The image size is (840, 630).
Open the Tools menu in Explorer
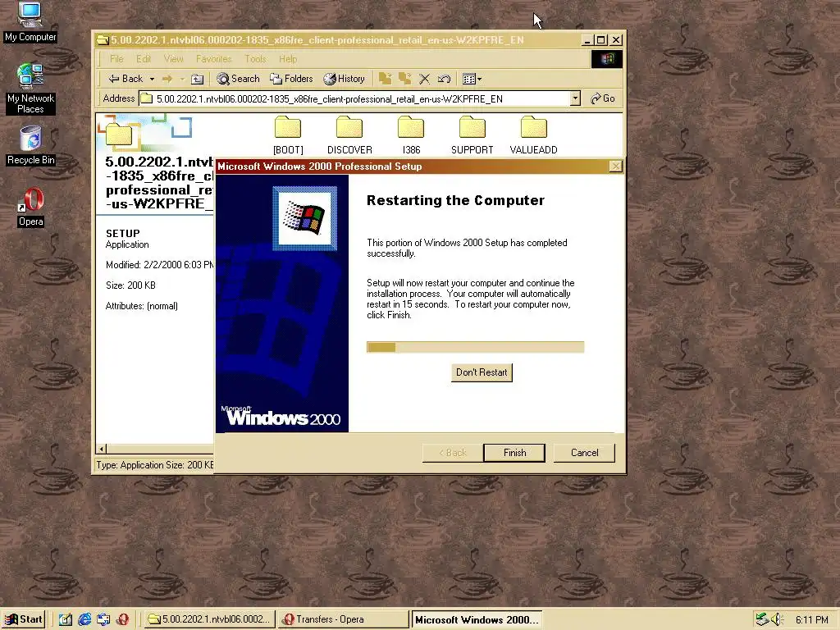coord(255,59)
